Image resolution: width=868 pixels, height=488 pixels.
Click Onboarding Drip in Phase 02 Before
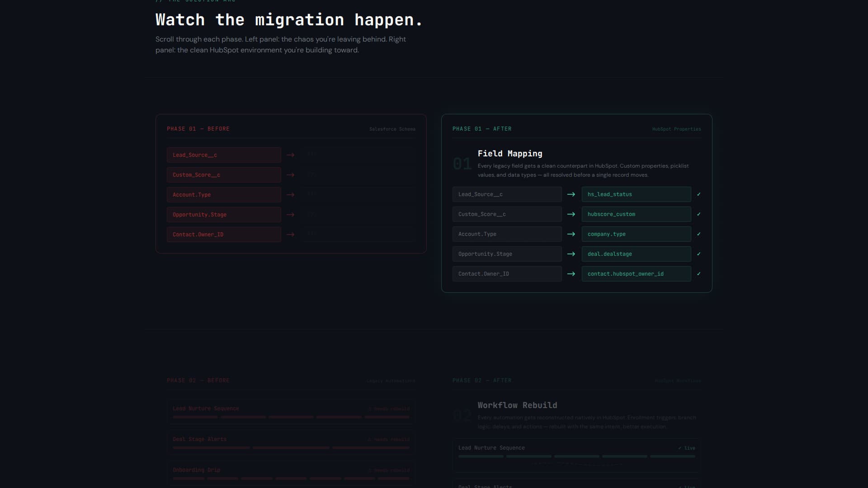coord(196,470)
